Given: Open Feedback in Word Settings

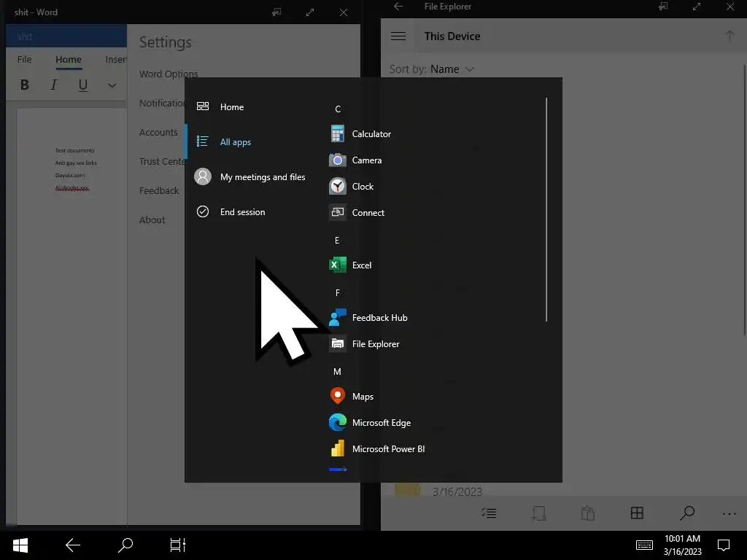Looking at the screenshot, I should tap(159, 190).
